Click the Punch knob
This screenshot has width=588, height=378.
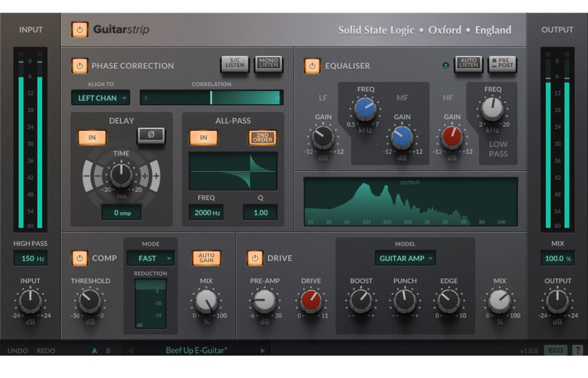pos(405,301)
